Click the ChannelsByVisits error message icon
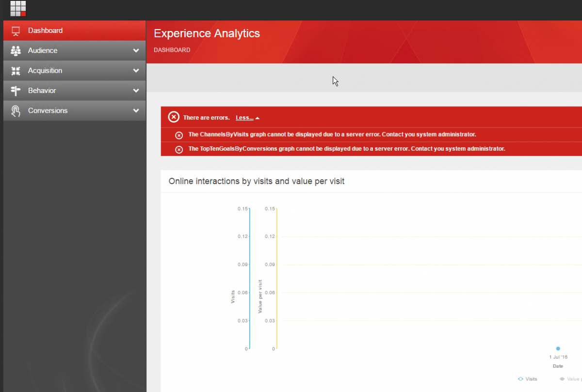 point(179,135)
